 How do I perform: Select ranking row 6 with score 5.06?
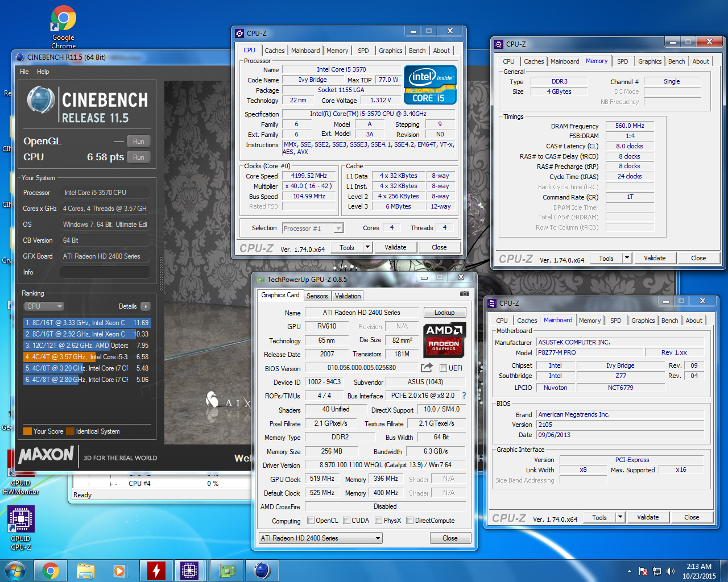[x=87, y=380]
